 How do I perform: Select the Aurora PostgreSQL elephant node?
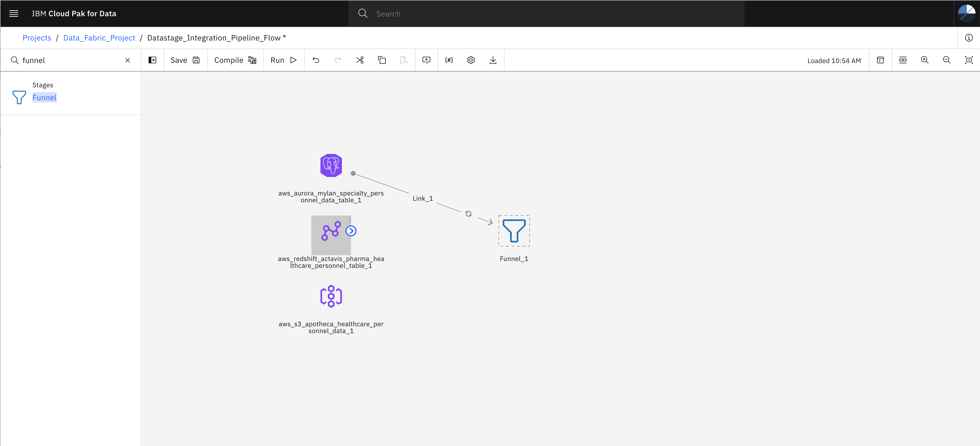click(x=331, y=165)
